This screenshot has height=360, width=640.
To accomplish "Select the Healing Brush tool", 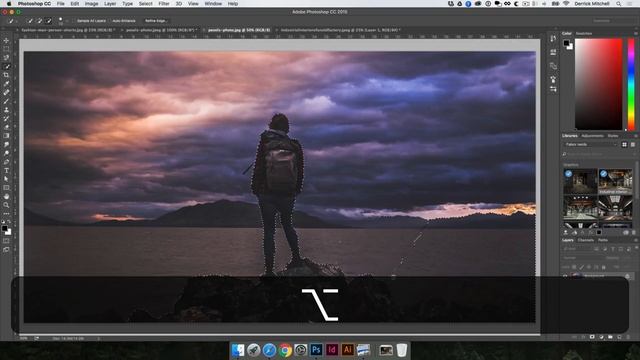I will pyautogui.click(x=6, y=93).
